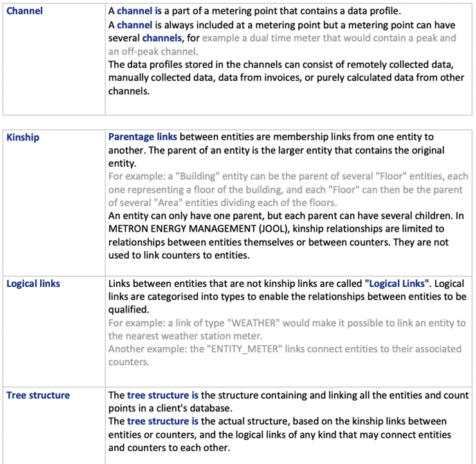The width and height of the screenshot is (476, 464).
Task: Click the gray dual time meter example text
Action: [325, 38]
